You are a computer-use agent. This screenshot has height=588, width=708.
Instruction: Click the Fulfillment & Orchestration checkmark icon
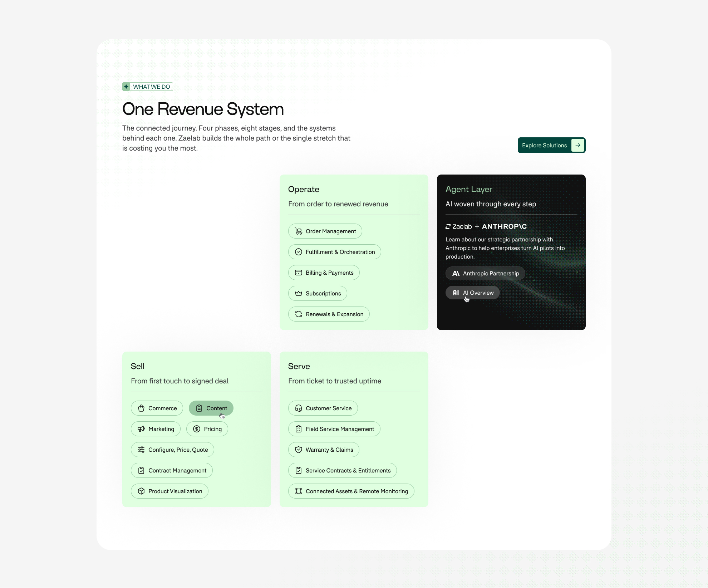(299, 252)
